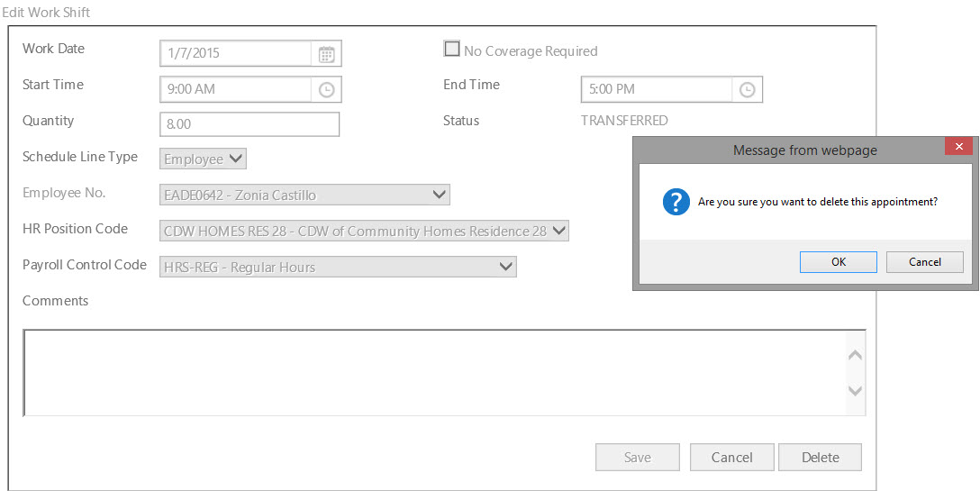Expand the Schedule Line Type dropdown
This screenshot has height=491, width=980.
coord(204,159)
